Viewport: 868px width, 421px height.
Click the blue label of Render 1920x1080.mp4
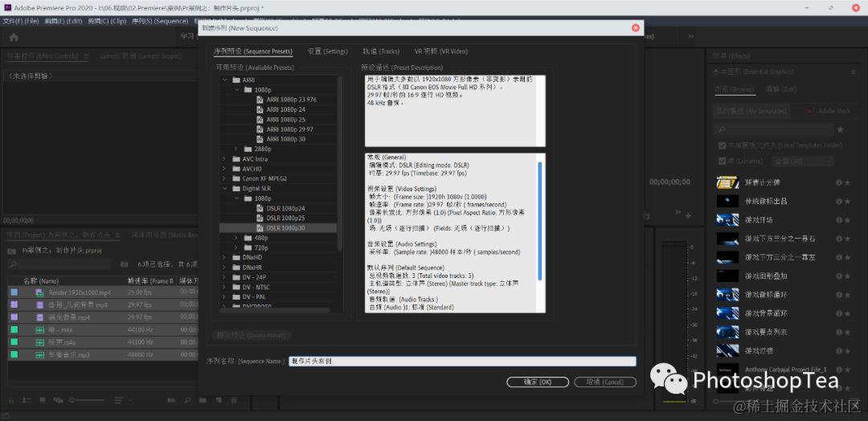click(14, 292)
